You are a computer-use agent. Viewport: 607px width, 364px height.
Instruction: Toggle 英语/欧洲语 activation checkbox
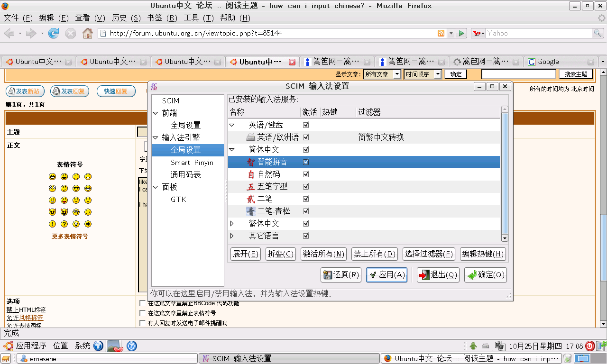click(306, 137)
